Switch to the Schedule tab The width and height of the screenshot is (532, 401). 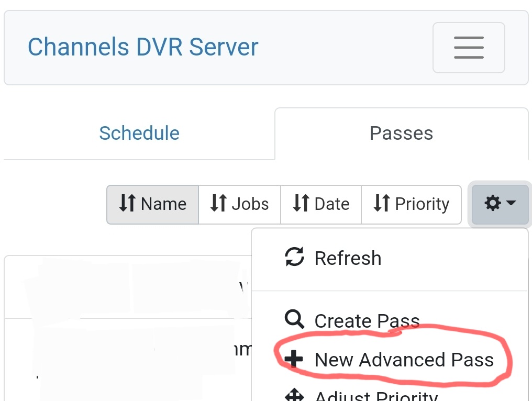pyautogui.click(x=139, y=133)
